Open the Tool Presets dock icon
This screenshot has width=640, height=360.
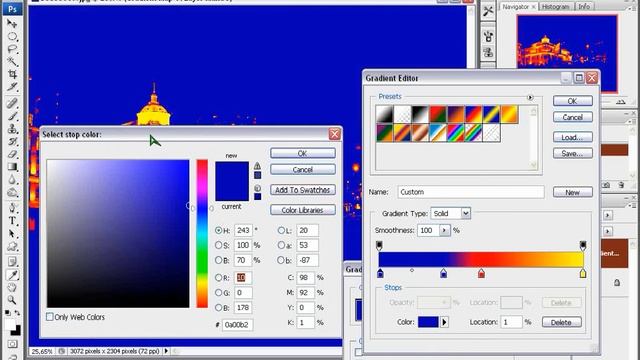(488, 11)
